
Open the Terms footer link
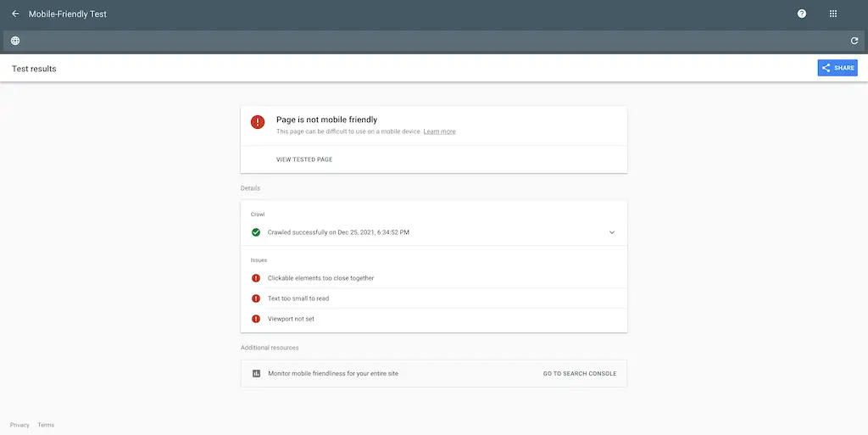(x=46, y=425)
